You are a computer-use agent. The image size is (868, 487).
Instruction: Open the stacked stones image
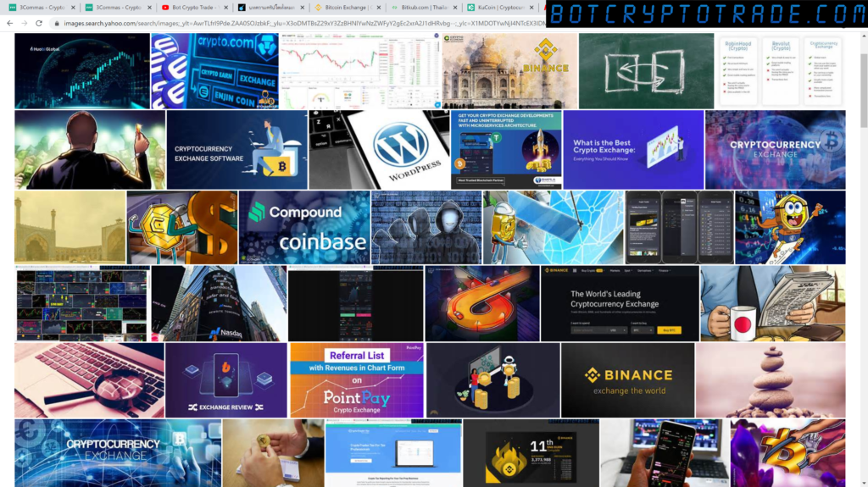[x=771, y=379]
